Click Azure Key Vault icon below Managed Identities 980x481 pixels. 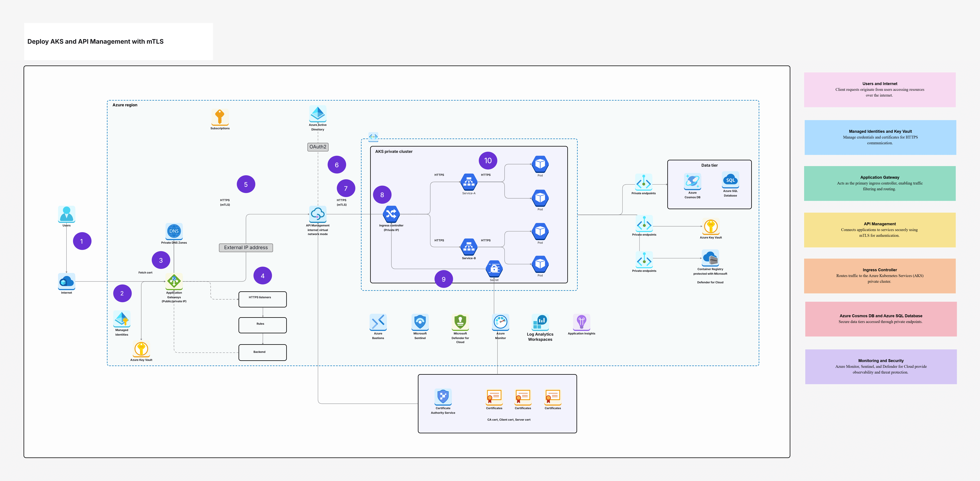click(141, 349)
